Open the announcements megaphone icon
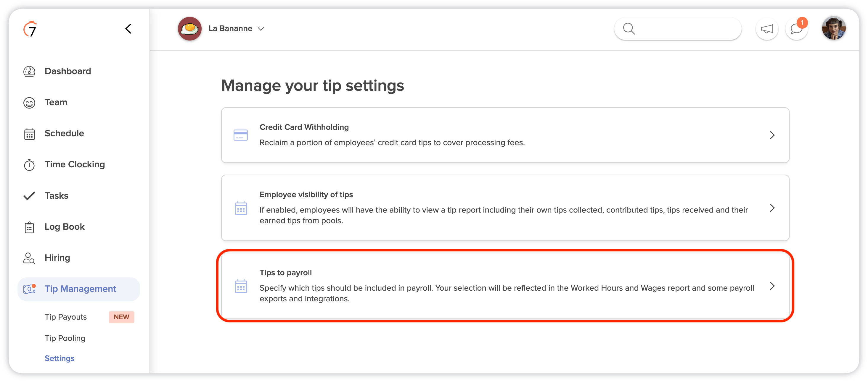The height and width of the screenshot is (382, 868). click(766, 29)
